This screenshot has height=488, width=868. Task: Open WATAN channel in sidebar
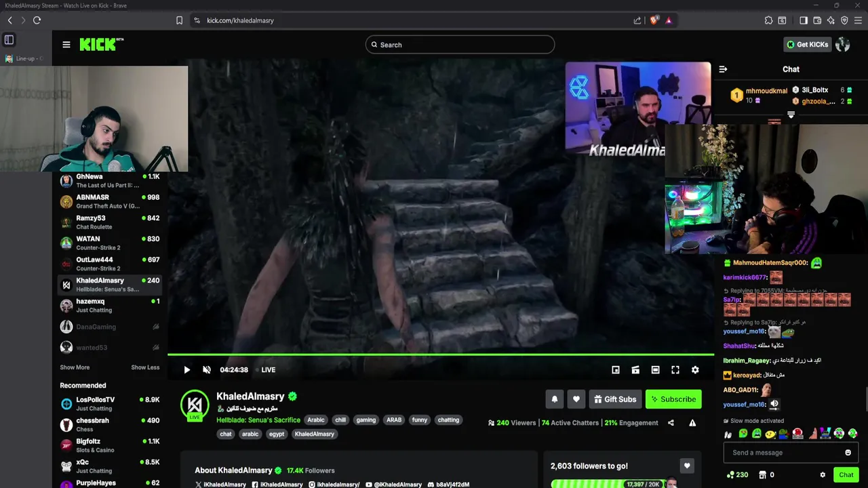pos(110,243)
